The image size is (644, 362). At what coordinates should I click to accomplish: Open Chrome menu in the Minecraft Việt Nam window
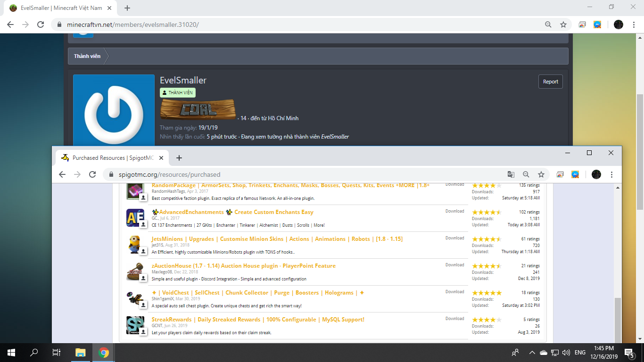634,25
